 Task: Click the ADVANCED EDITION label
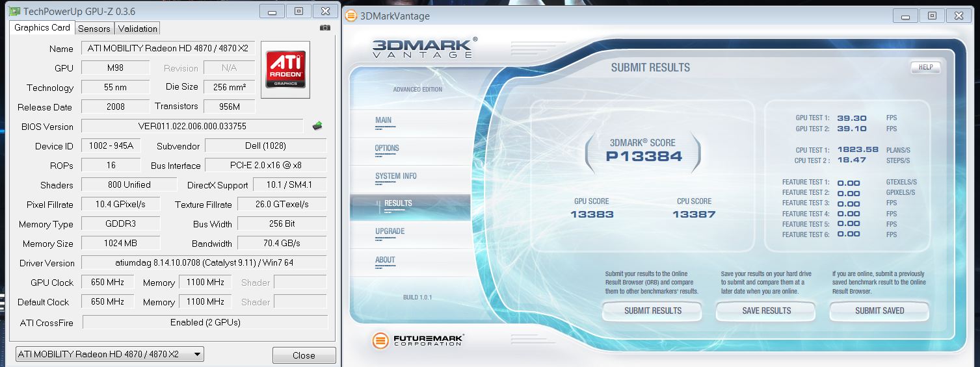tap(417, 90)
